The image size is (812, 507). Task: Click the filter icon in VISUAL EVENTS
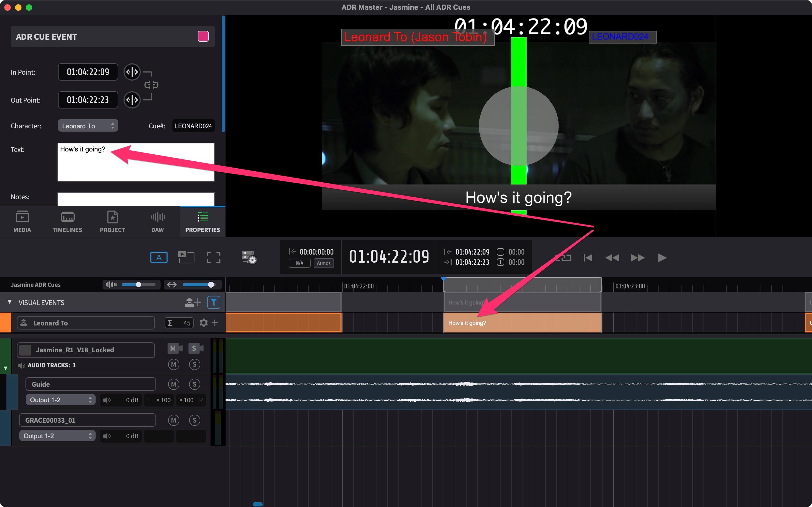click(214, 303)
